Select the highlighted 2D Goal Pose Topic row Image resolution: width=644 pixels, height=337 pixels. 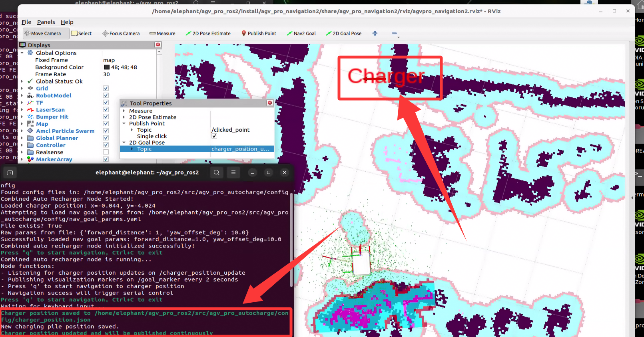[x=197, y=149]
